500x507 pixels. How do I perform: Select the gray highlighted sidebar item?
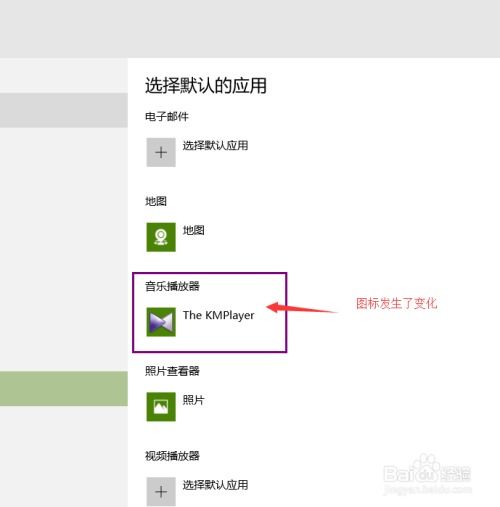pyautogui.click(x=64, y=110)
